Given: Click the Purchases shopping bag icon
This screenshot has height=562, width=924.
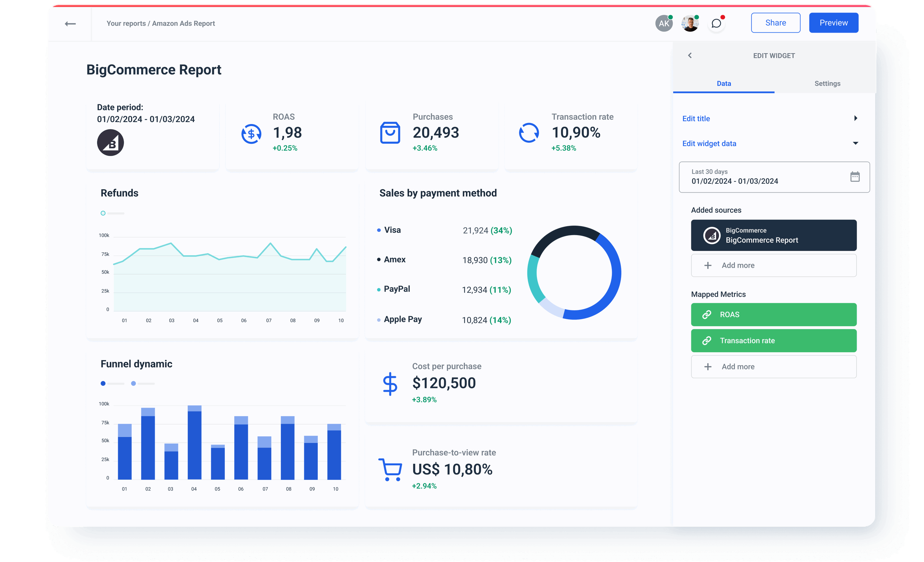Looking at the screenshot, I should point(390,132).
